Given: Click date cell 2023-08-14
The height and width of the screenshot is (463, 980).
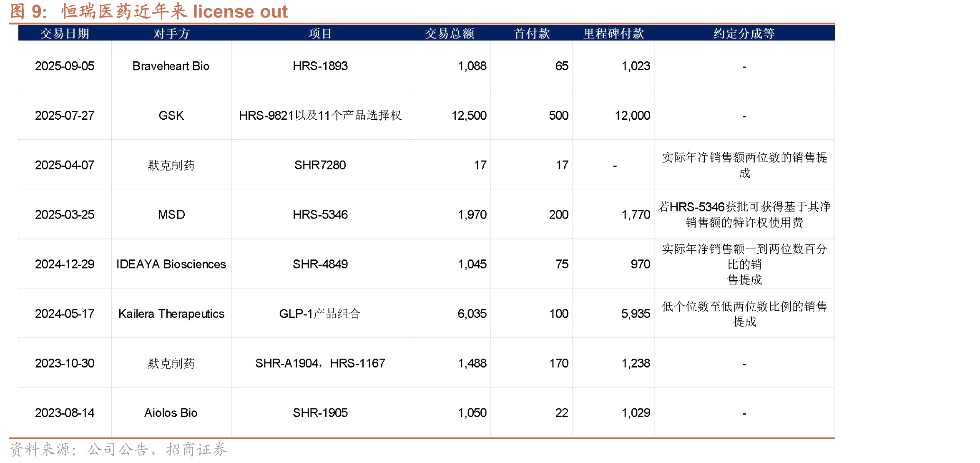Looking at the screenshot, I should click(x=65, y=413).
